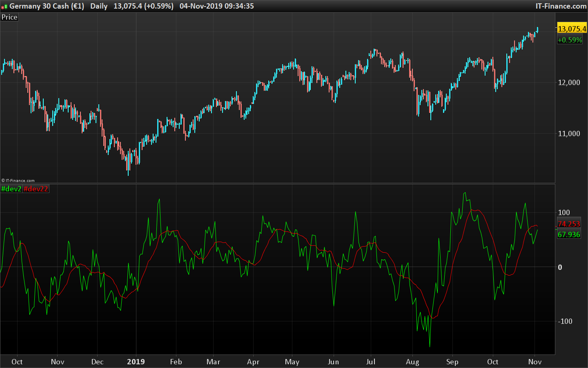Click the Nov label directly before Dec
Viewport: 588px width, 368px height.
tap(58, 361)
